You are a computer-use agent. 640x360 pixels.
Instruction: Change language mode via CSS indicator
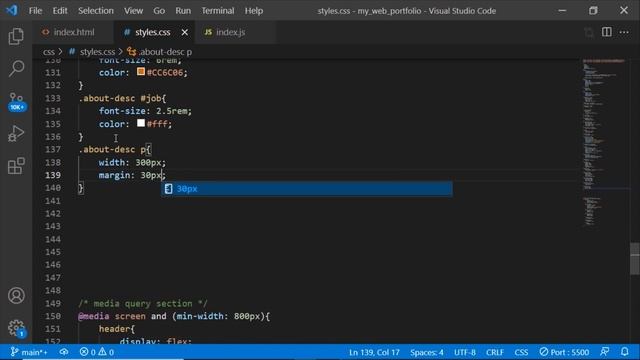point(521,352)
